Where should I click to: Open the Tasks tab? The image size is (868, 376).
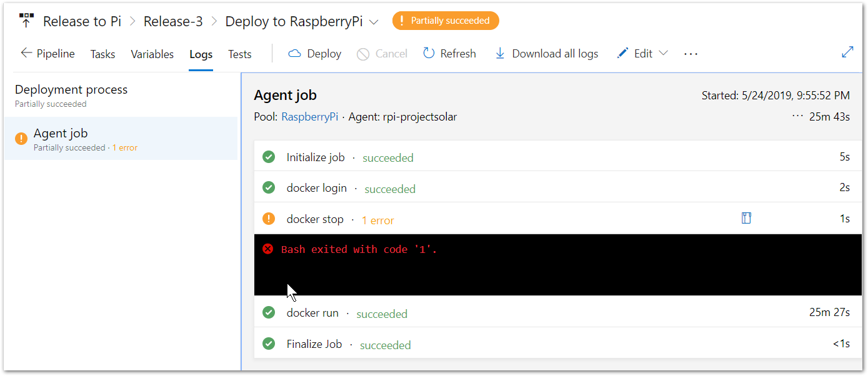pos(102,54)
